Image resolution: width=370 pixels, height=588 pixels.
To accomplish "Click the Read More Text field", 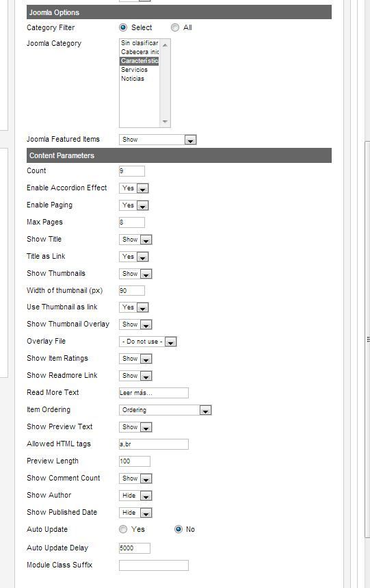I will (154, 393).
